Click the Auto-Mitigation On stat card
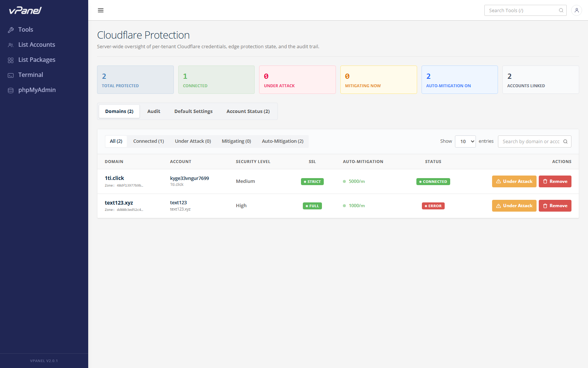This screenshot has height=368, width=588. [x=460, y=79]
